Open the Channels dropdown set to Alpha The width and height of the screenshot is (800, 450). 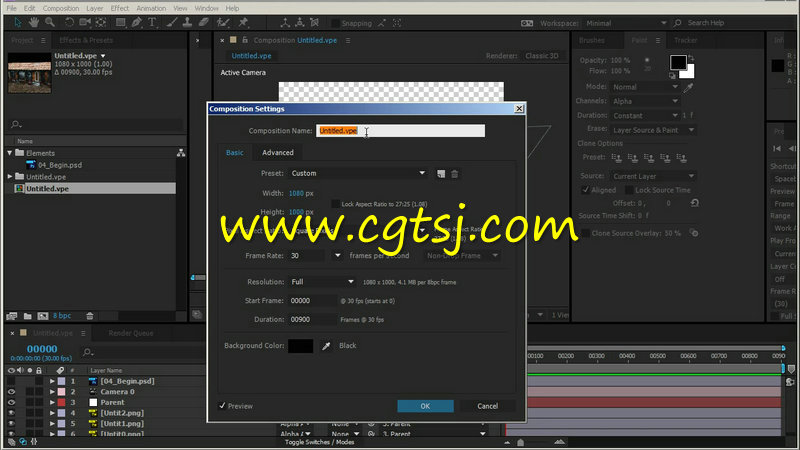pyautogui.click(x=645, y=102)
